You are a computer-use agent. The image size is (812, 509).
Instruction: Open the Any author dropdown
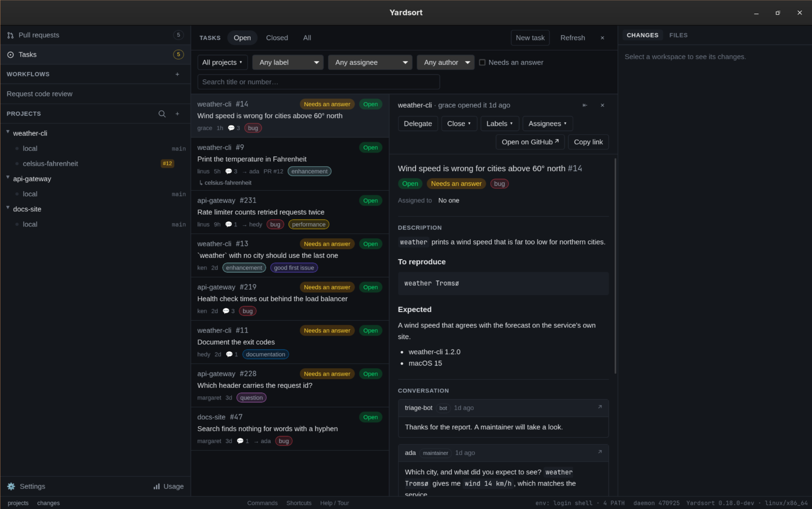click(446, 62)
